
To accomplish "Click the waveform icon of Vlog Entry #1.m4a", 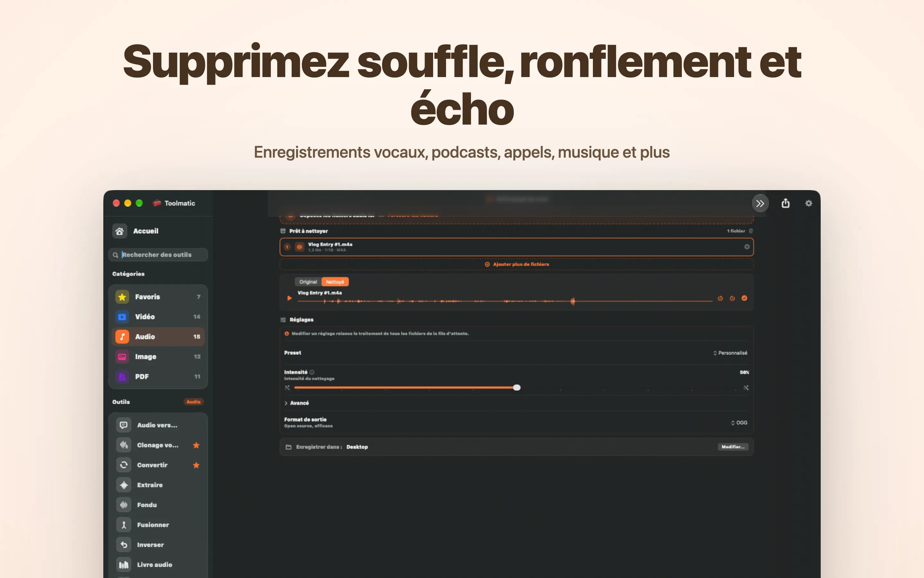I will tap(300, 247).
